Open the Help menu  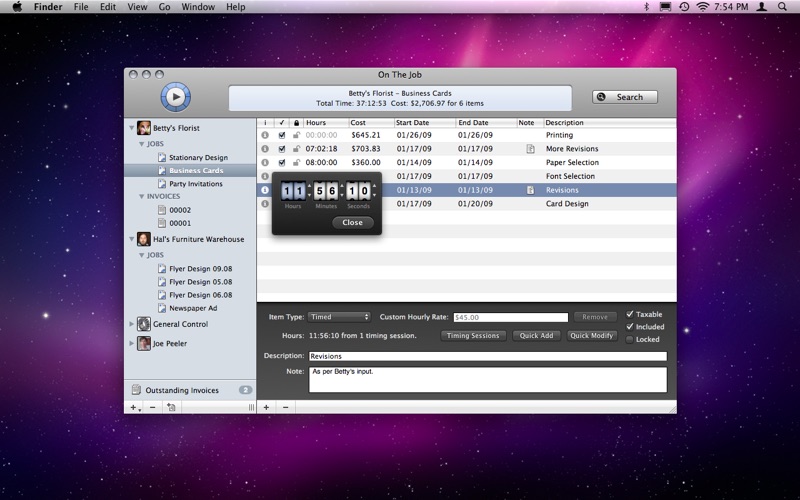coord(236,7)
